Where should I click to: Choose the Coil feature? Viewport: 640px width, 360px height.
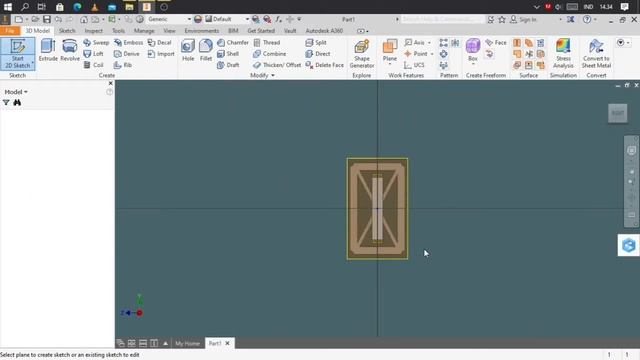coord(93,65)
